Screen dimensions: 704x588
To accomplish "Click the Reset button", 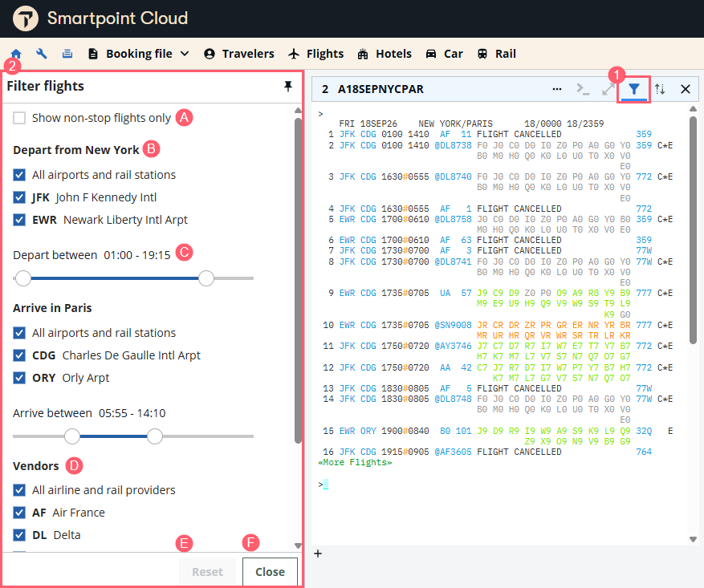I will pyautogui.click(x=207, y=572).
